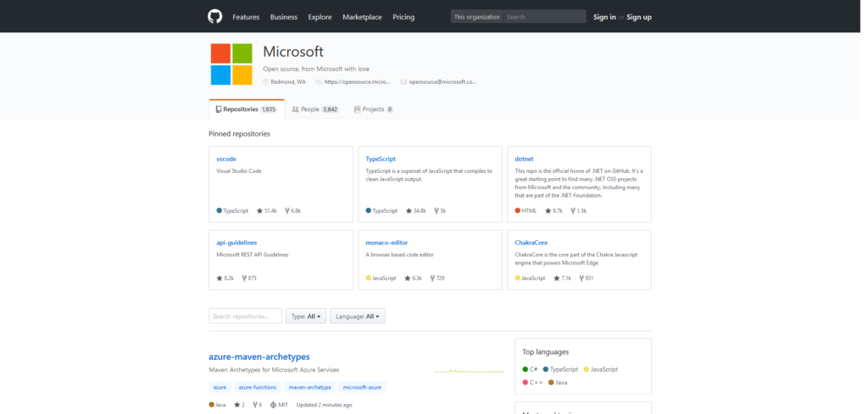868x414 pixels.
Task: Click the Updated 2 minutes ago text
Action: click(x=324, y=405)
